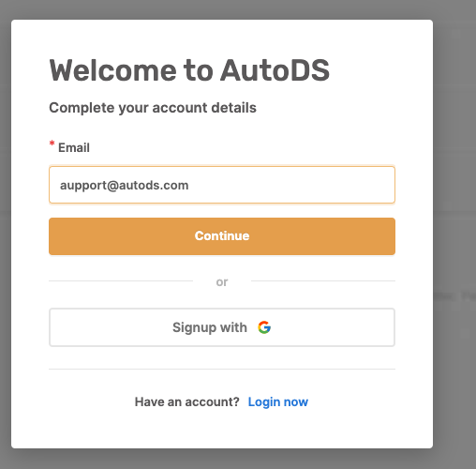Click divider line left of 'or'

(x=121, y=280)
